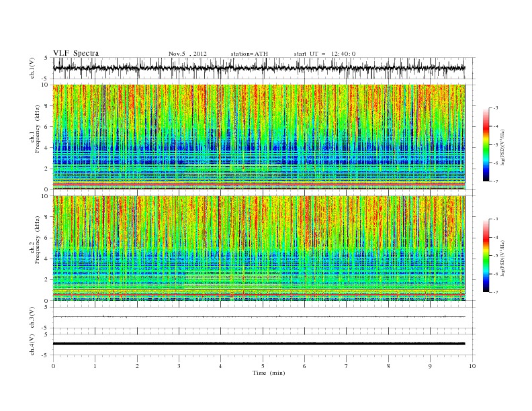The height and width of the screenshot is (411, 532).
Task: Click the "station=ATH" header label
Action: point(249,54)
